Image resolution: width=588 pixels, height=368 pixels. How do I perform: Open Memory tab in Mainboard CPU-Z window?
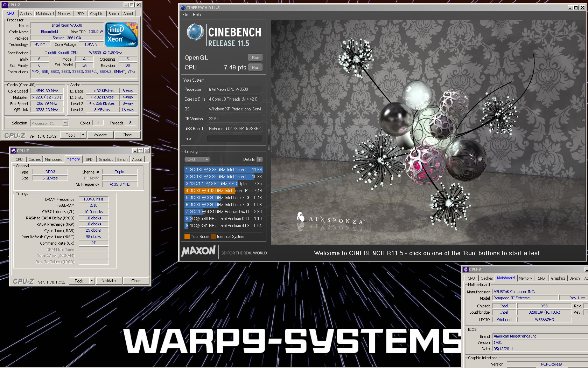point(525,278)
